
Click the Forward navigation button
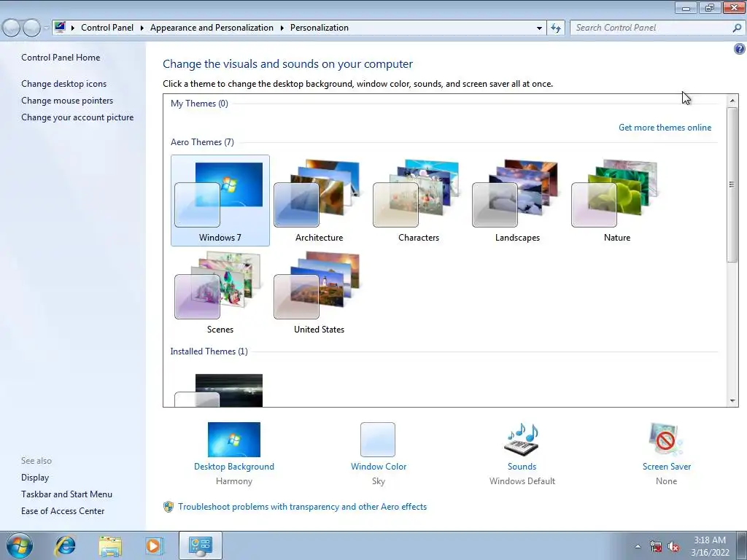(31, 28)
